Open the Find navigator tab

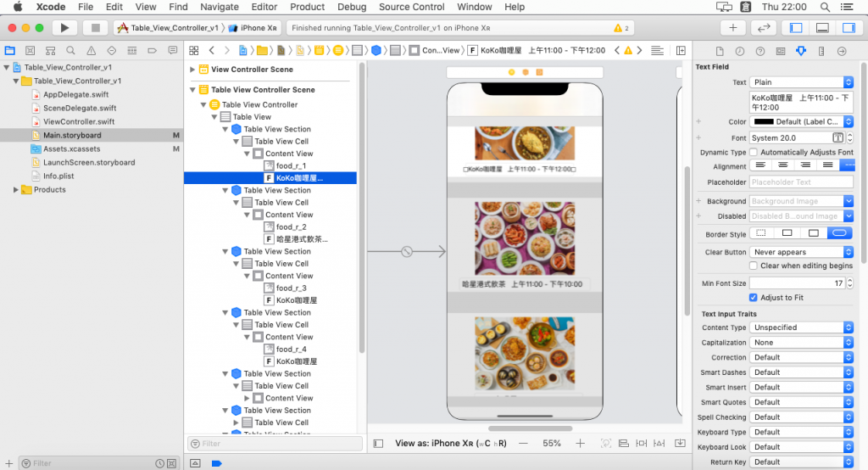tap(71, 50)
